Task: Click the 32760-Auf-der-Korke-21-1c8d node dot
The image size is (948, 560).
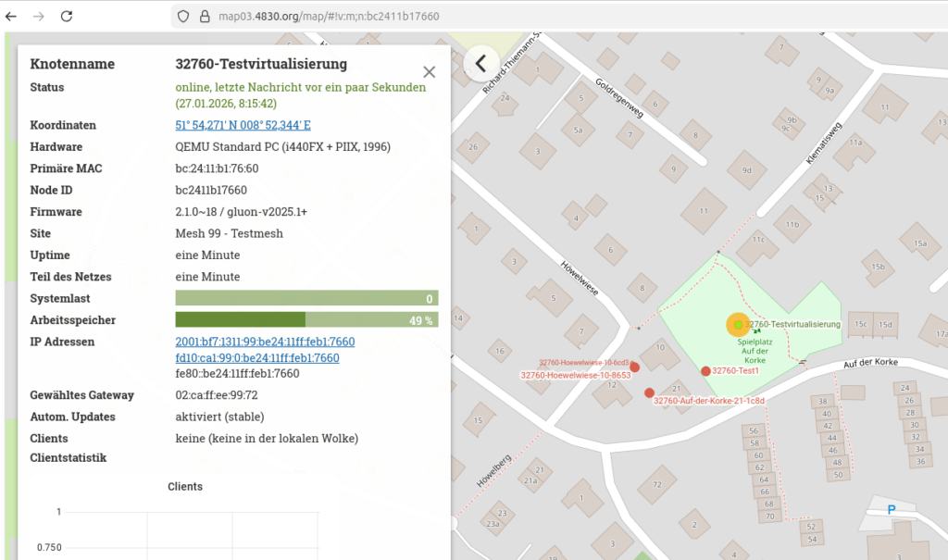Action: [x=649, y=392]
